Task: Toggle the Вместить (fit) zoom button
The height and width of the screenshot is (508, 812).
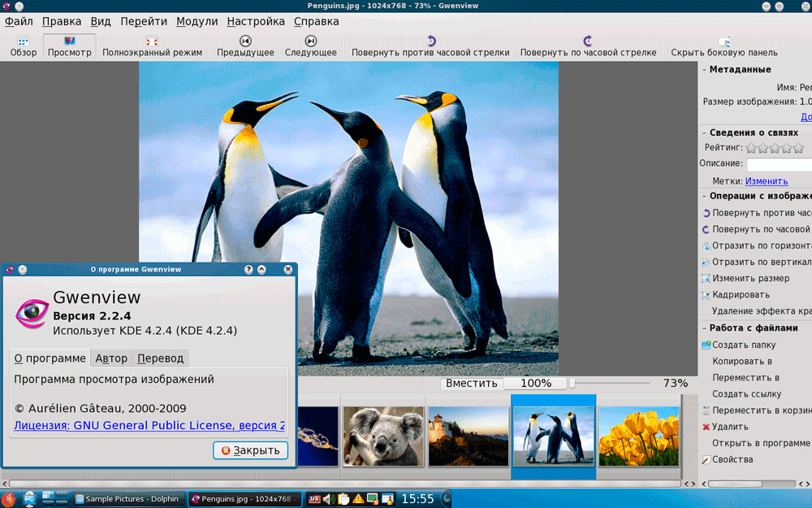Action: pos(472,383)
